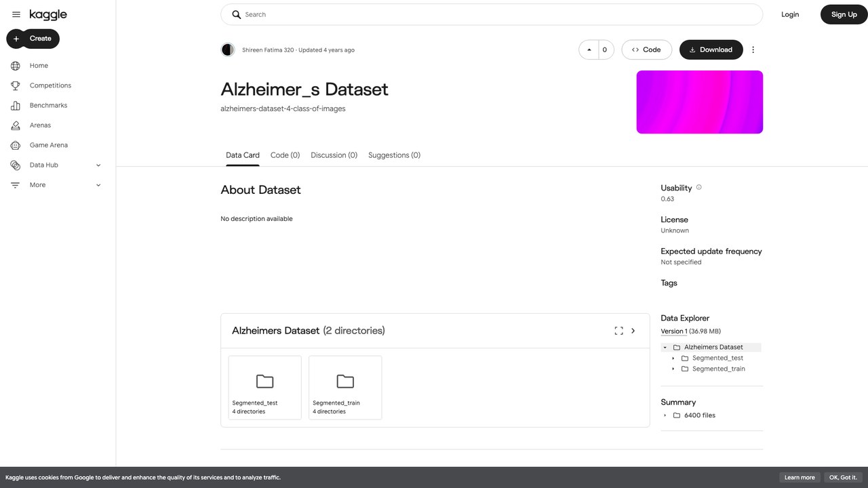Open the hamburger navigation menu
Screen dimensions: 868x488
tap(16, 14)
